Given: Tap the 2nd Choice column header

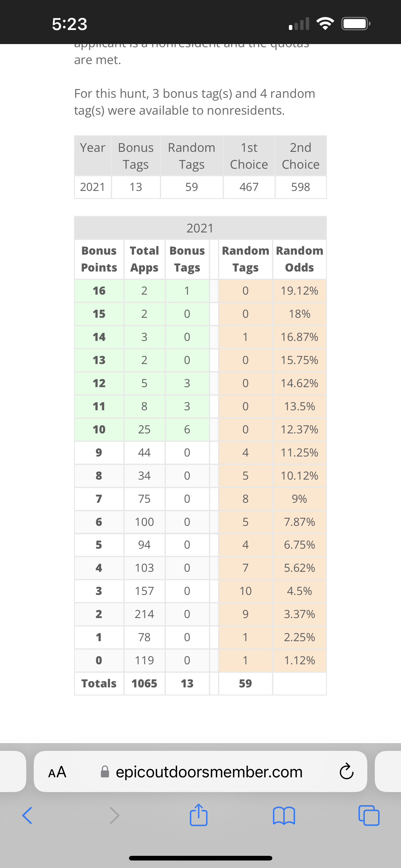Looking at the screenshot, I should [301, 156].
